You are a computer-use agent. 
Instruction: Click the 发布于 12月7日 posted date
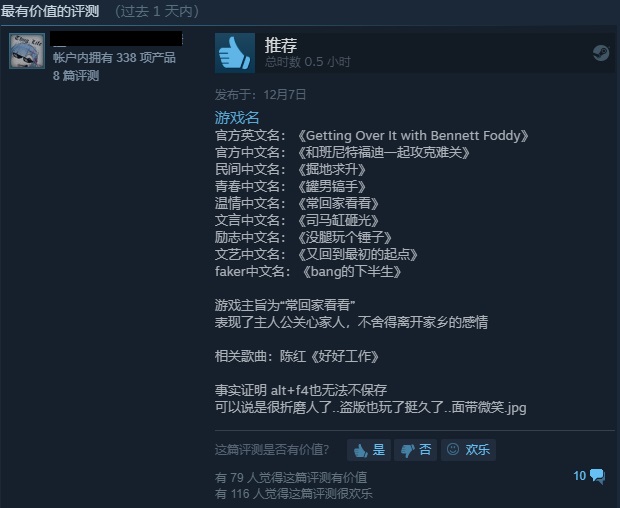(261, 95)
